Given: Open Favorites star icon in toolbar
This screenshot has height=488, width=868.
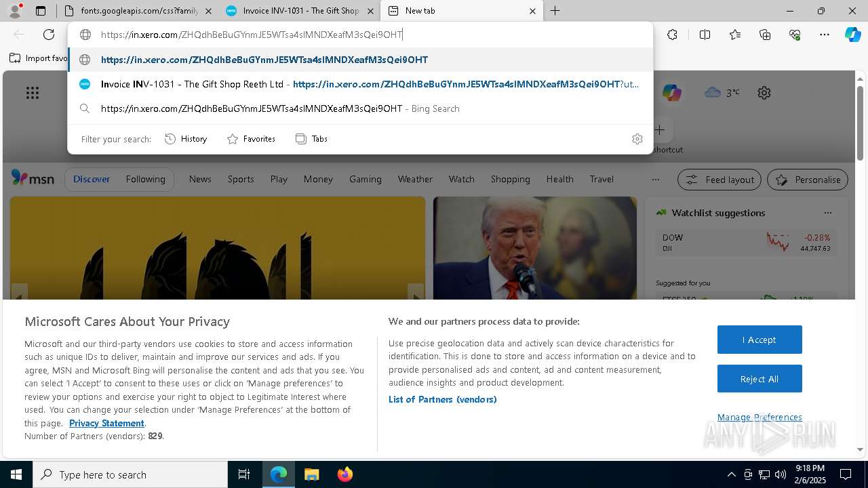Looking at the screenshot, I should click(x=735, y=35).
